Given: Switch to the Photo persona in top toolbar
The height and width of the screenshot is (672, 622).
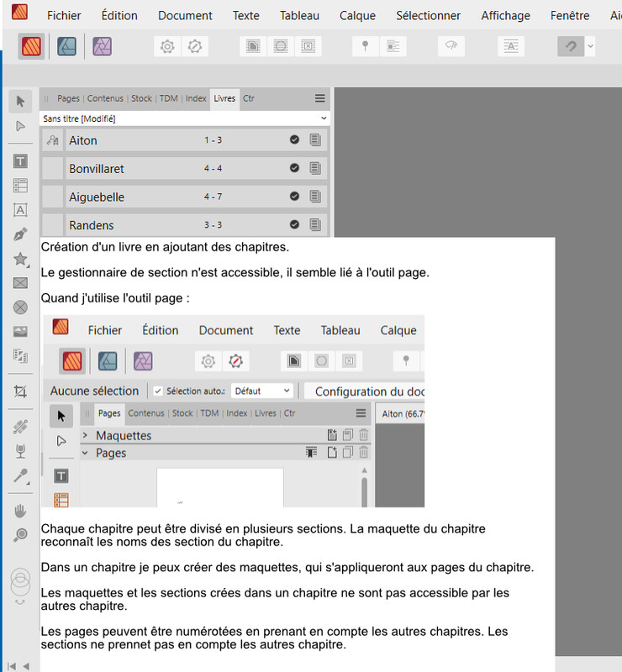Looking at the screenshot, I should tap(102, 46).
